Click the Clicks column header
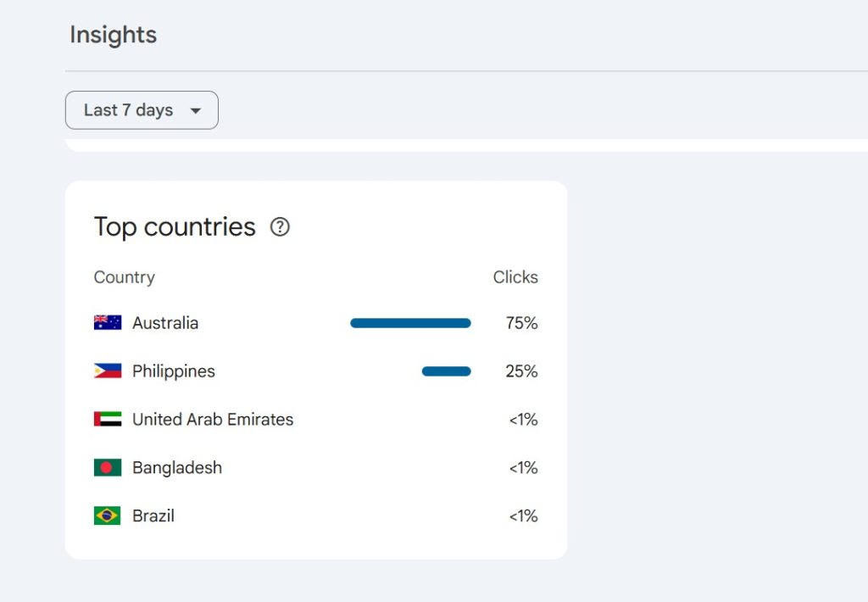Screen dimensions: 868x602 [515, 277]
